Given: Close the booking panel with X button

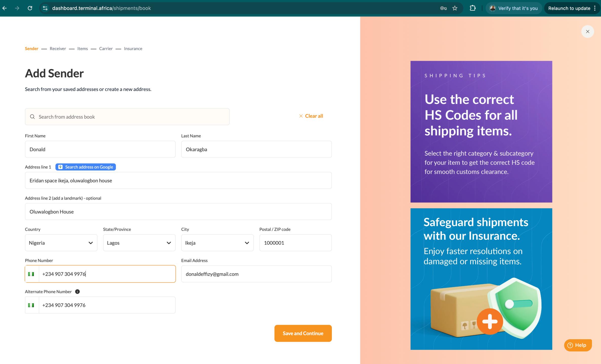Looking at the screenshot, I should tap(587, 32).
